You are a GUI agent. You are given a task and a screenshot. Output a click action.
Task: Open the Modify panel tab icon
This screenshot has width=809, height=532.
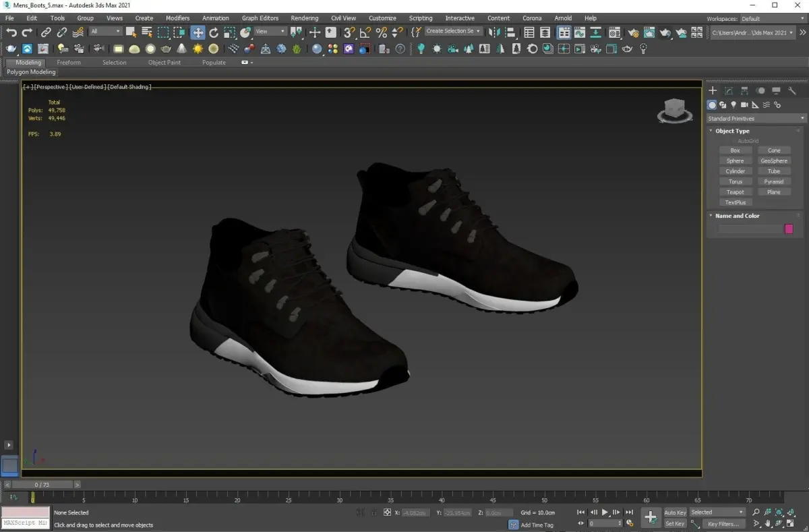tap(728, 90)
